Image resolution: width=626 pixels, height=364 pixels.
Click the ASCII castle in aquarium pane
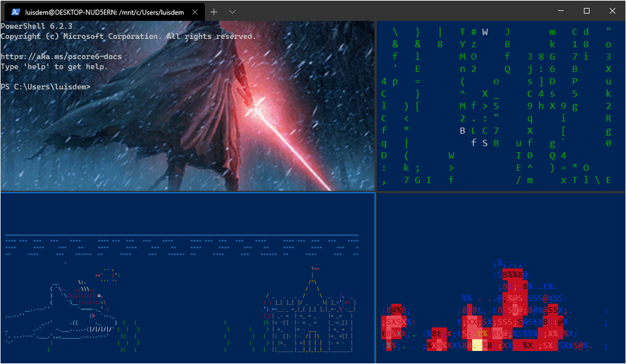(308, 309)
